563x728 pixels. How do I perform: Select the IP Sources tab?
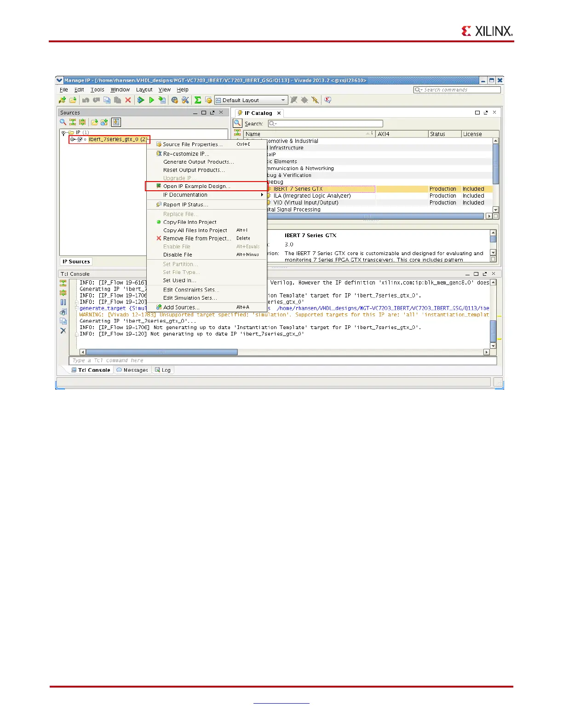[x=76, y=262]
